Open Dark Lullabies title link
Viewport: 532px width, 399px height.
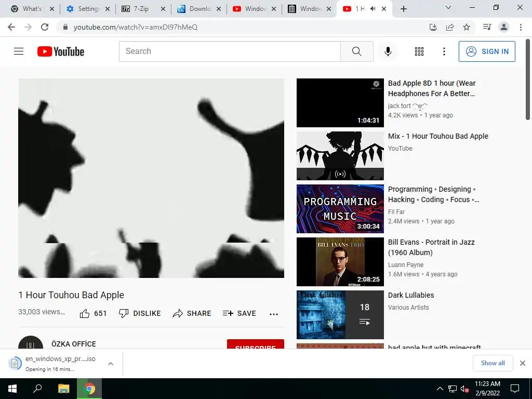click(x=411, y=295)
